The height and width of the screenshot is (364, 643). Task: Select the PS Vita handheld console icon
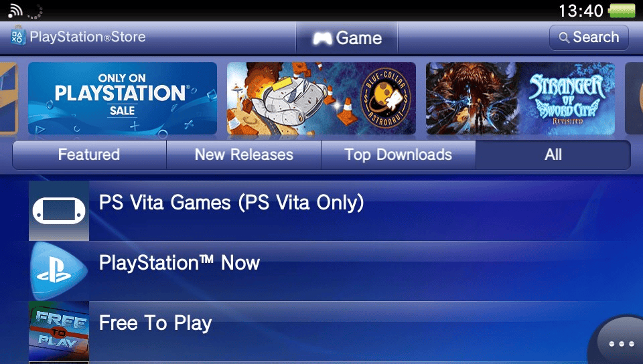click(x=59, y=211)
